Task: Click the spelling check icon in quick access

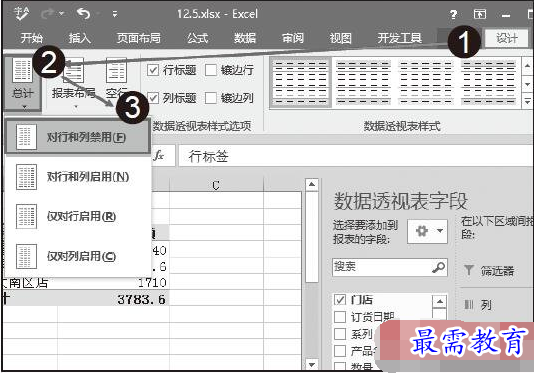Action: click(21, 13)
